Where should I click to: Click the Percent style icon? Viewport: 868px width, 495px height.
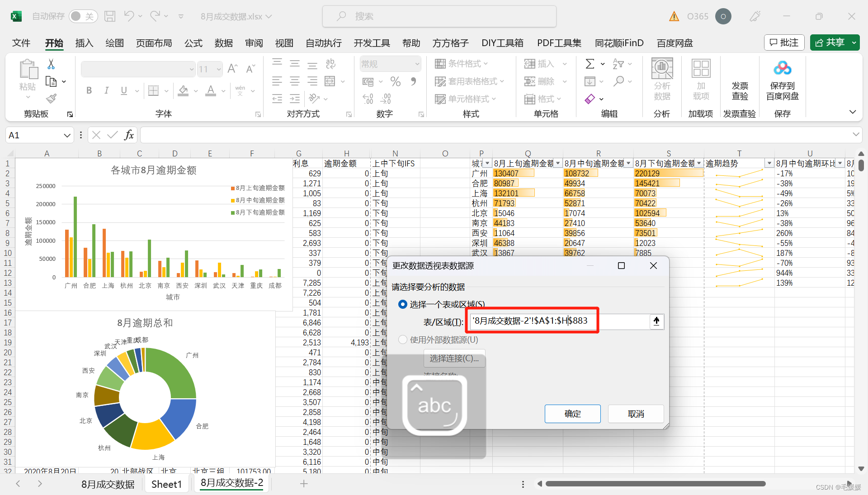click(x=396, y=81)
